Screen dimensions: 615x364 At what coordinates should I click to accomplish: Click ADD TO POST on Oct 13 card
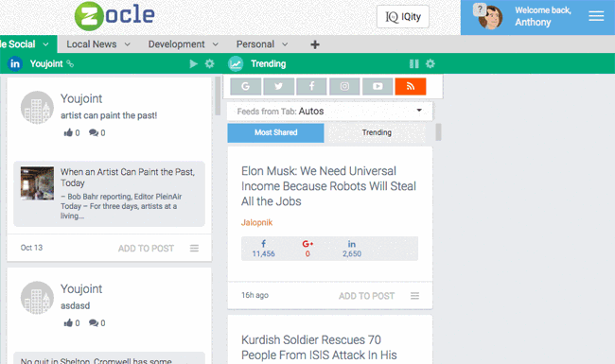coord(146,249)
